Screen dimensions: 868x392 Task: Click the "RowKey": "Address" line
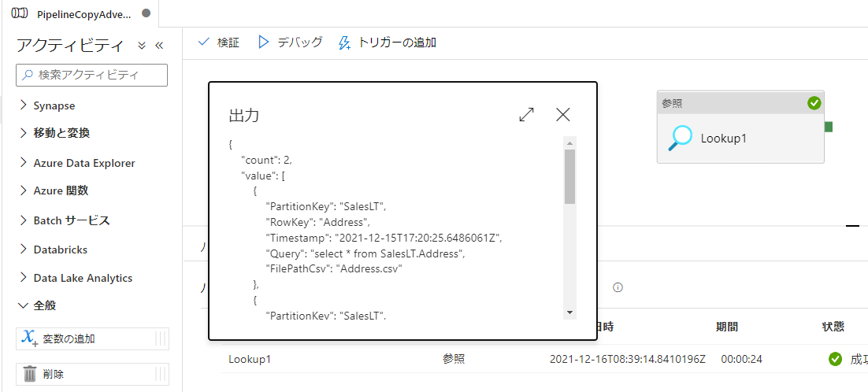click(317, 222)
